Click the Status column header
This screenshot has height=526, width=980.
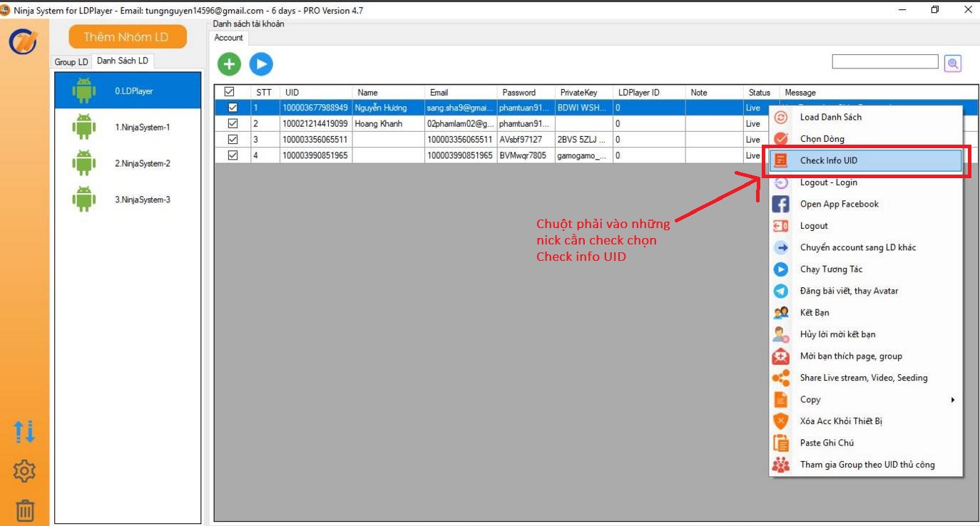pos(761,93)
